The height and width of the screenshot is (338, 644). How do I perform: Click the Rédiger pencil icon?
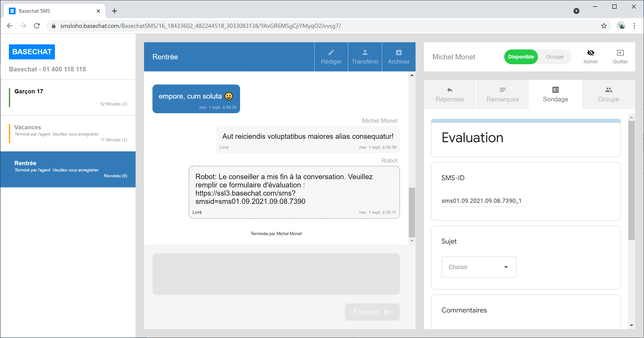(x=331, y=53)
